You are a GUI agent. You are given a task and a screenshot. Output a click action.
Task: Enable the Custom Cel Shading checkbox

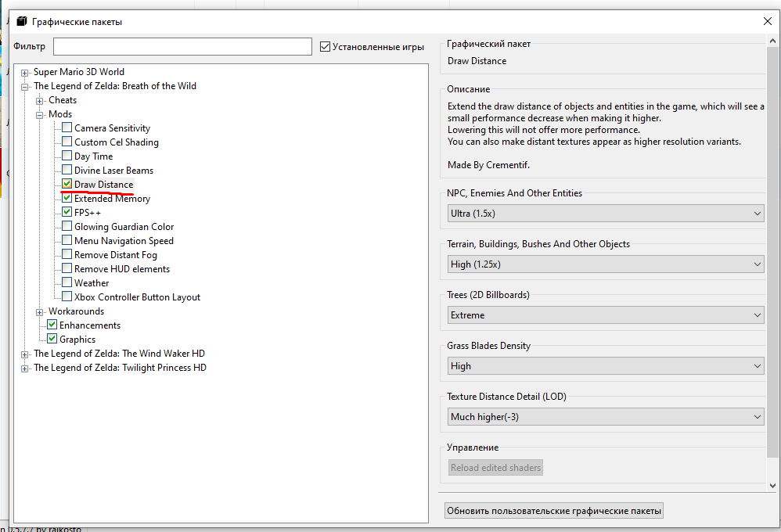point(67,142)
